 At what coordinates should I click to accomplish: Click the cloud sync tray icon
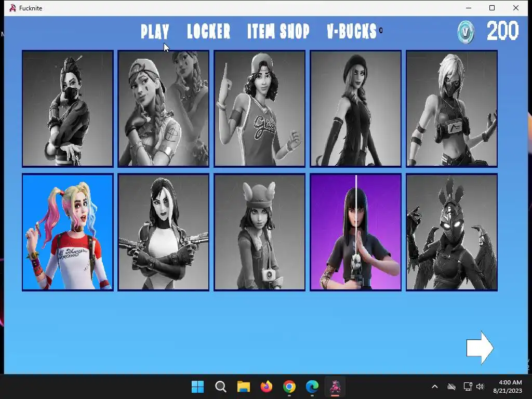click(451, 387)
